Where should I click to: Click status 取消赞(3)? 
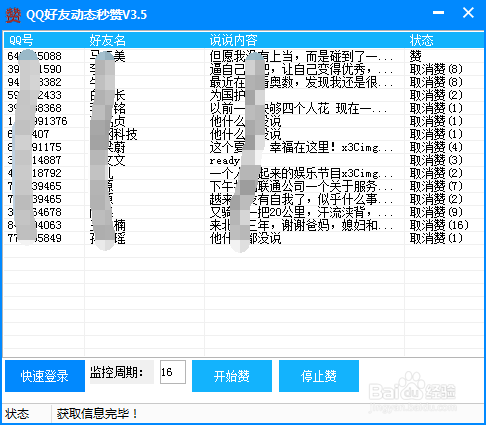pyautogui.click(x=436, y=160)
